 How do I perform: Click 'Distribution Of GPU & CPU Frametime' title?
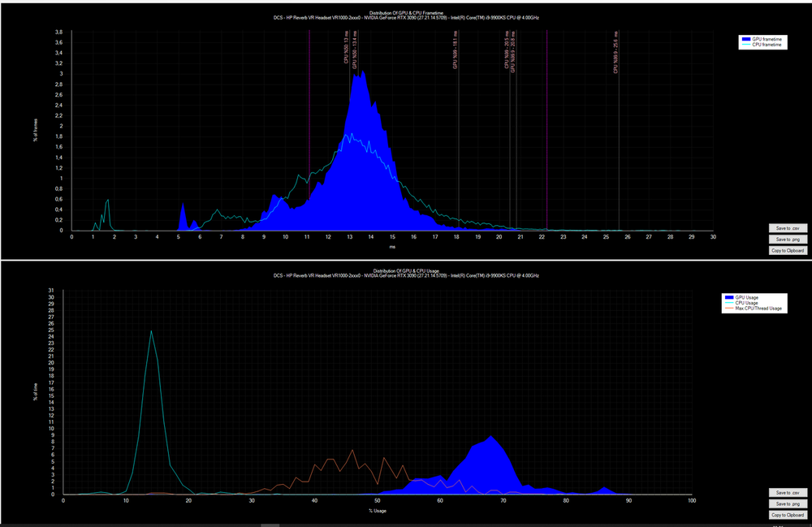[406, 13]
